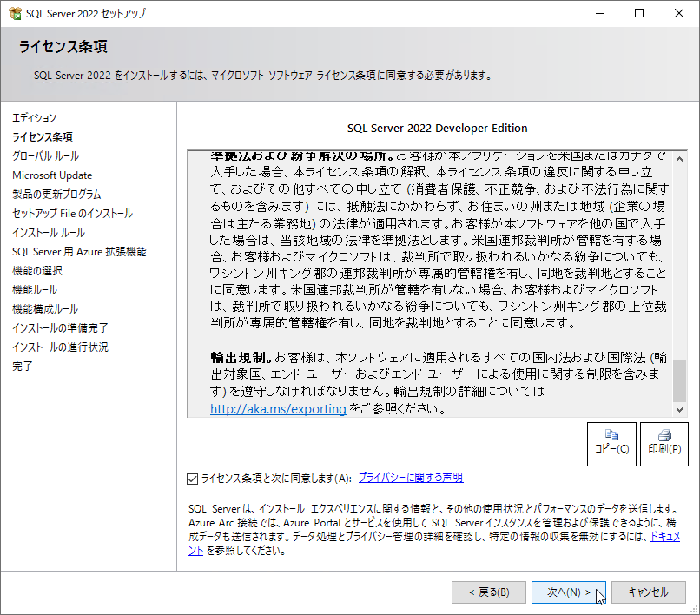Image resolution: width=700 pixels, height=615 pixels.
Task: Close the SQL Server 2022 setup window
Action: 679,13
